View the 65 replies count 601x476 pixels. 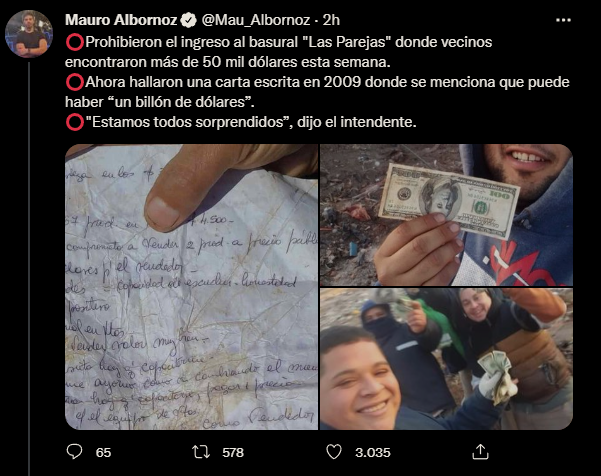103,453
